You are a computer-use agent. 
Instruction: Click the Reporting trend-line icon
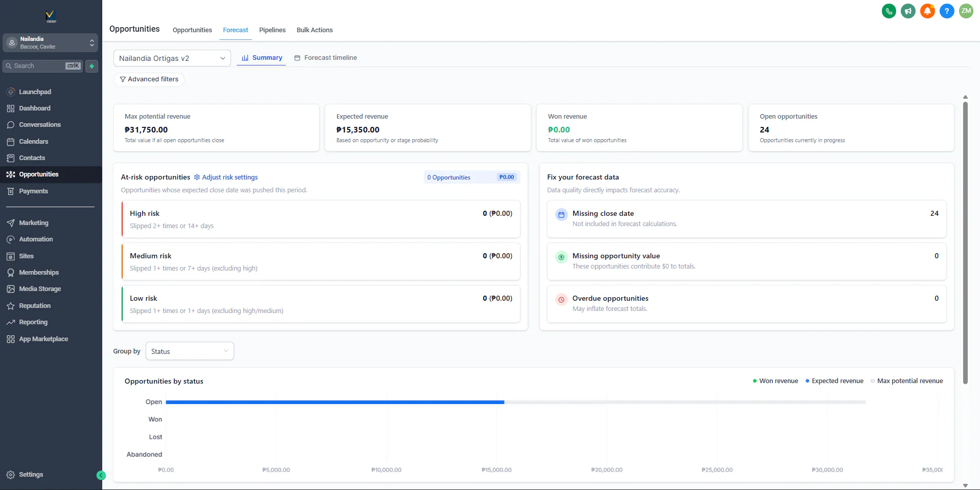[x=11, y=322]
